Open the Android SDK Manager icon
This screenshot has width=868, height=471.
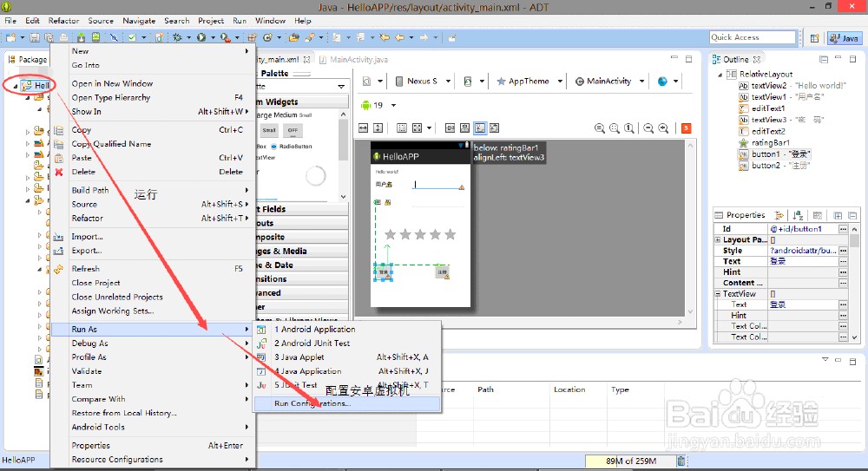81,37
